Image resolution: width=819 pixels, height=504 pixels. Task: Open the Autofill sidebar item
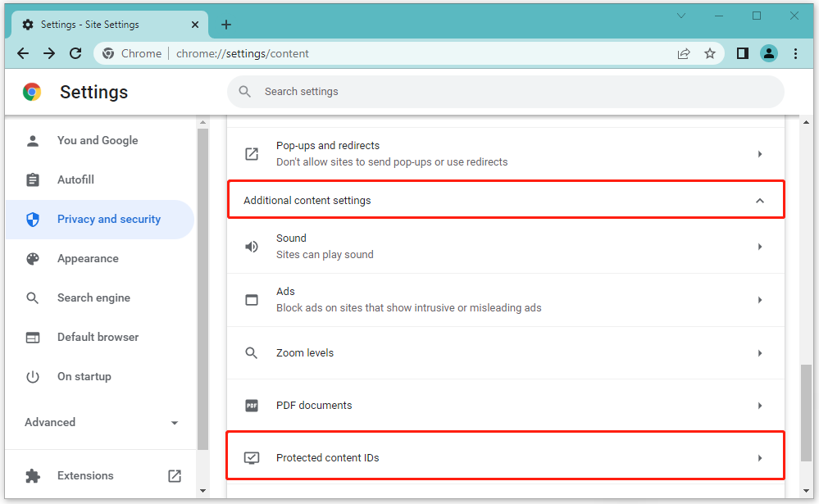point(75,180)
